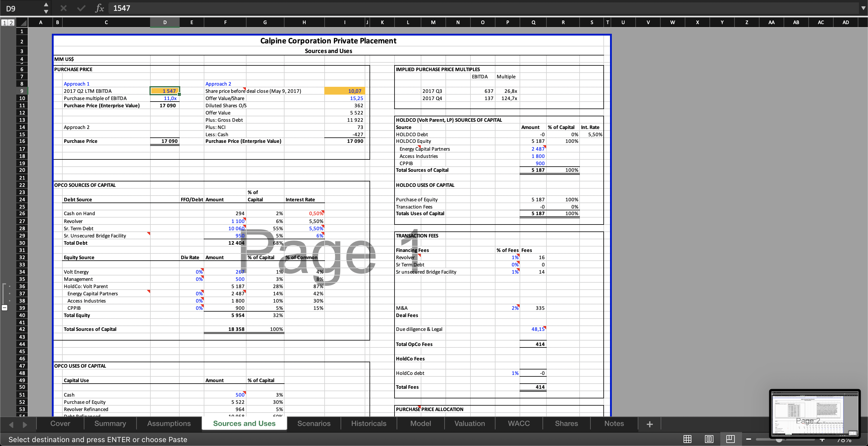The image size is (868, 446).
Task: Click the Select All corner triangle
Action: click(x=23, y=23)
